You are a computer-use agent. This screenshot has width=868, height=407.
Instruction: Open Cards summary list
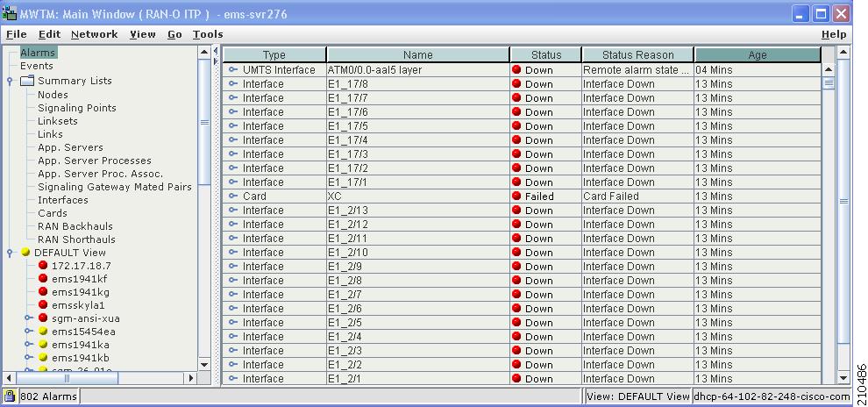click(52, 213)
